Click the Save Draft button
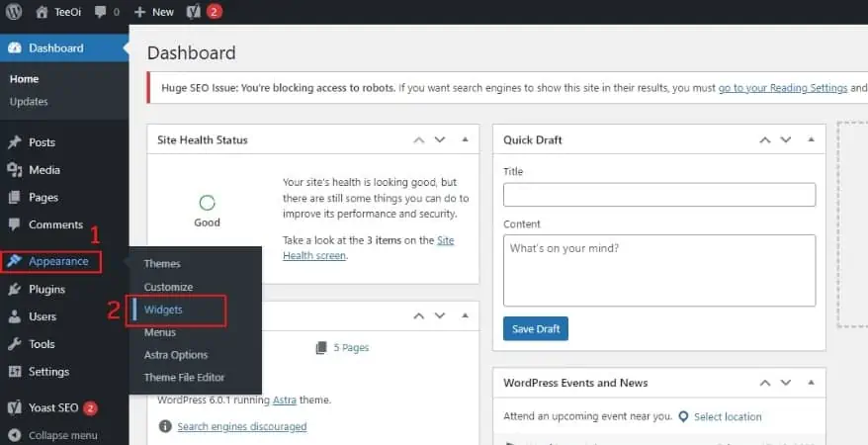868x445 pixels. [535, 328]
